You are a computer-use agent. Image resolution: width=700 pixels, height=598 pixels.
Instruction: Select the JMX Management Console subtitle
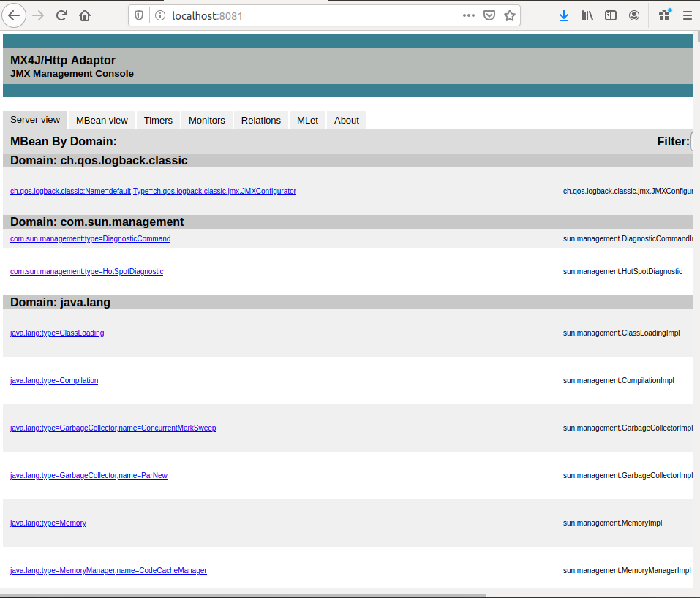tap(72, 74)
